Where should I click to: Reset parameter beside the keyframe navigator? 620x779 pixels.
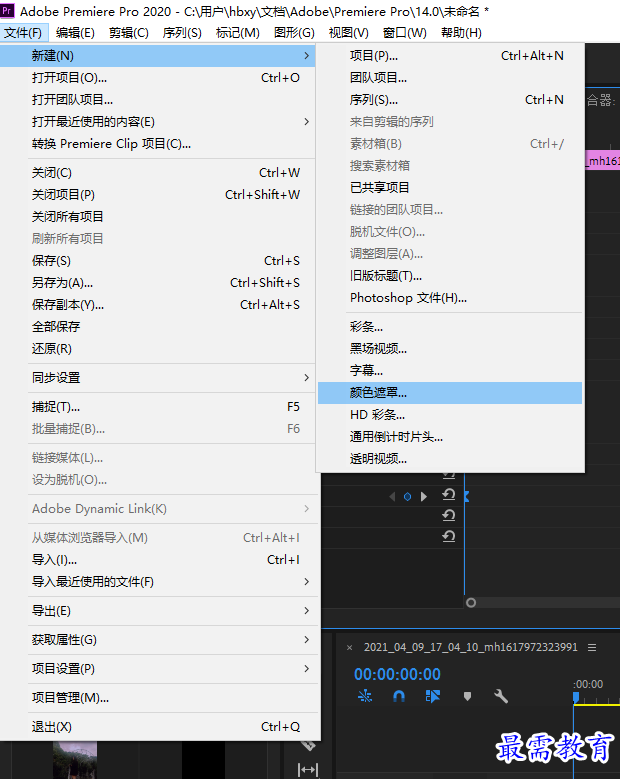pos(449,494)
